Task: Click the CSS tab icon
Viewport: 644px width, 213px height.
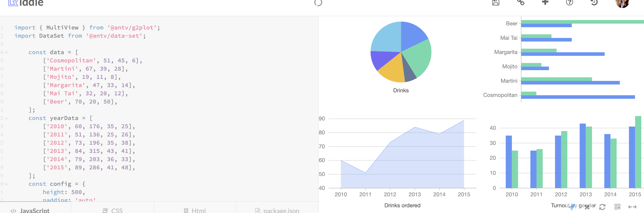Action: click(x=105, y=211)
